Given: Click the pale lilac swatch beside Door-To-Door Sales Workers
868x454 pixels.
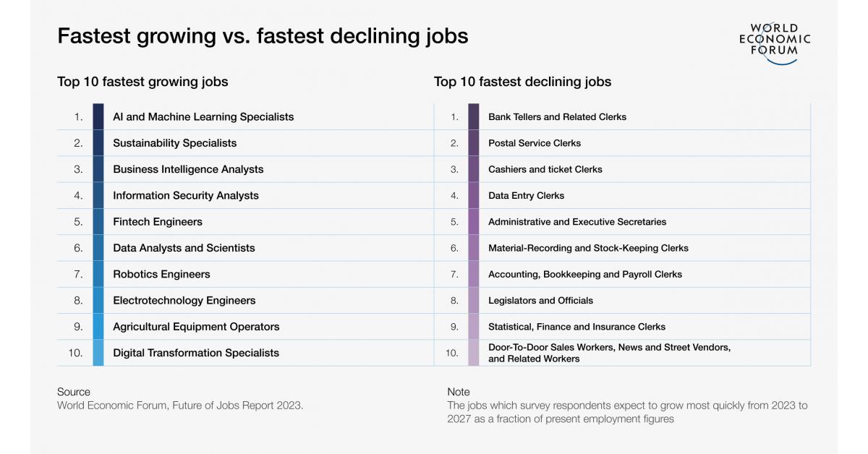Looking at the screenshot, I should pos(474,353).
